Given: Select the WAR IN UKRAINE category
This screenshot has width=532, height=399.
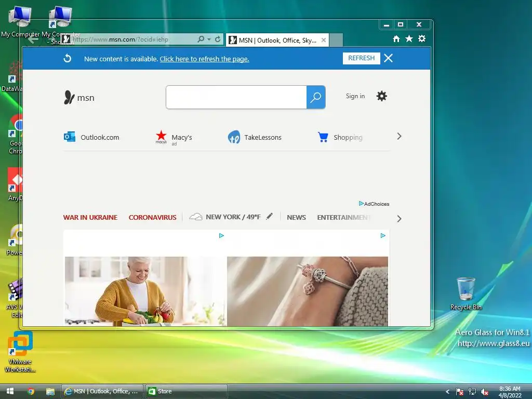Looking at the screenshot, I should [x=90, y=218].
